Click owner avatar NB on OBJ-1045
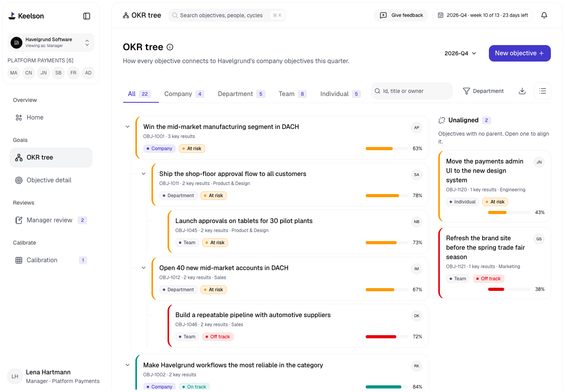The height and width of the screenshot is (392, 565). coord(417,222)
